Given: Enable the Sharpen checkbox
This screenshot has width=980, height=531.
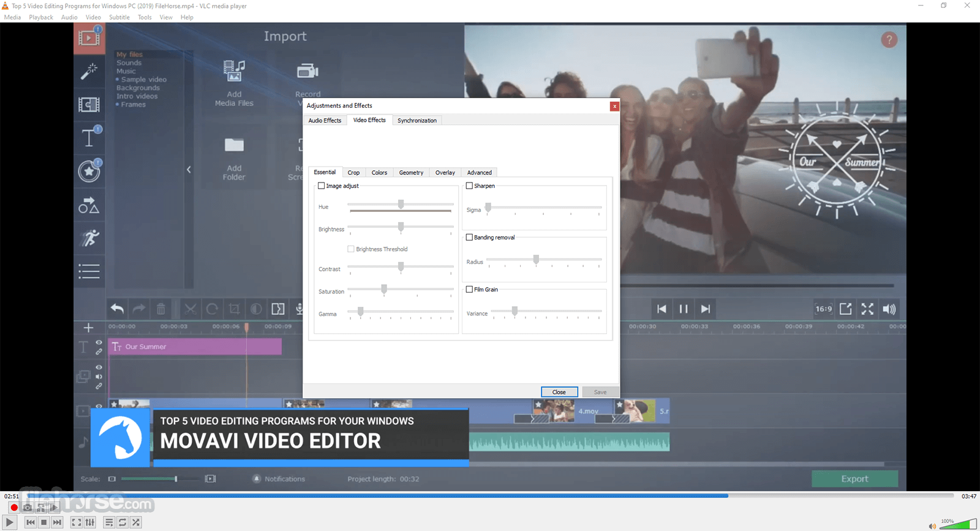Looking at the screenshot, I should pyautogui.click(x=469, y=186).
